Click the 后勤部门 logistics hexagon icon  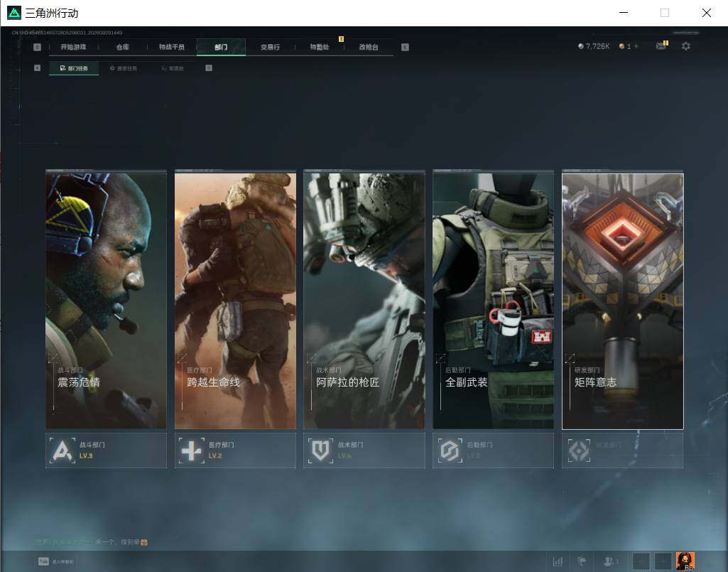pos(450,450)
